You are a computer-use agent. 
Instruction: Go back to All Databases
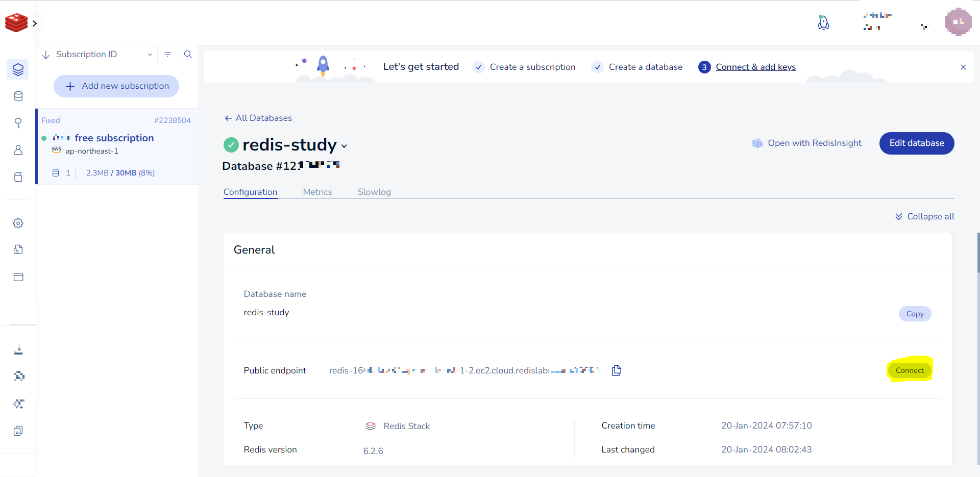pyautogui.click(x=258, y=118)
